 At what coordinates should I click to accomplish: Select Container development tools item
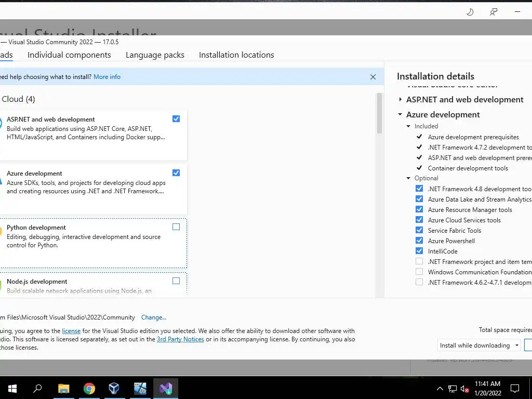468,168
